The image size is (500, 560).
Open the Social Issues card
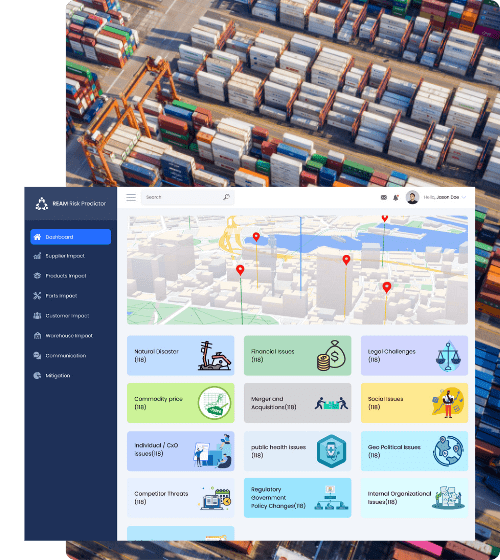(414, 403)
